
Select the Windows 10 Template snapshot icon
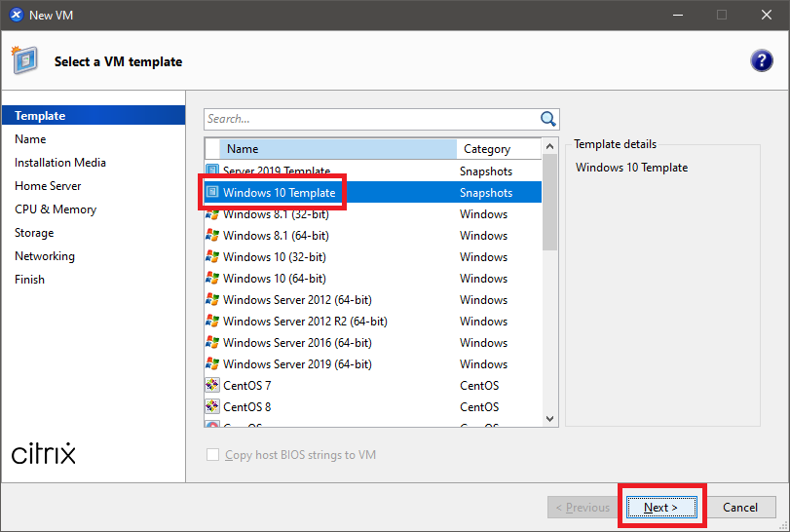[212, 193]
